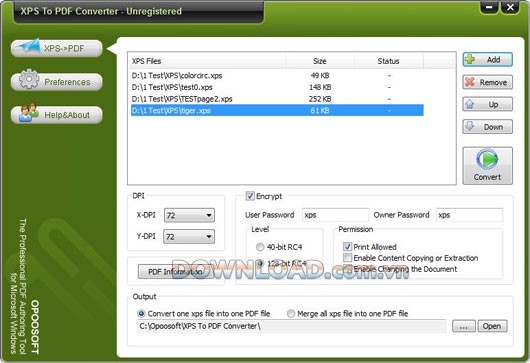Click the Down arrow icon
This screenshot has height=363, width=530.
click(470, 126)
